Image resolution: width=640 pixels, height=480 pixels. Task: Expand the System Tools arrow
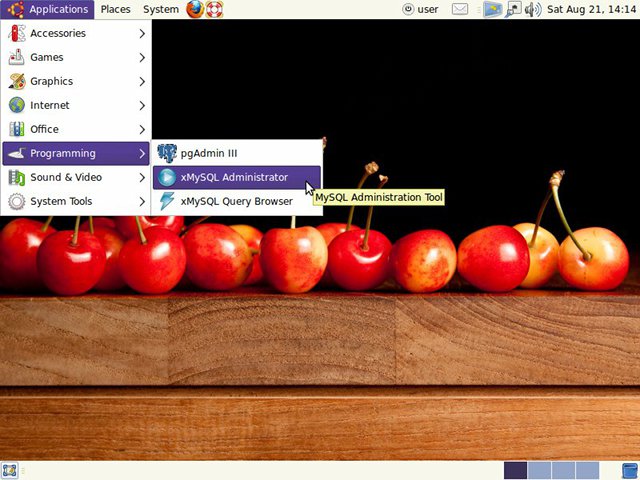coord(142,202)
